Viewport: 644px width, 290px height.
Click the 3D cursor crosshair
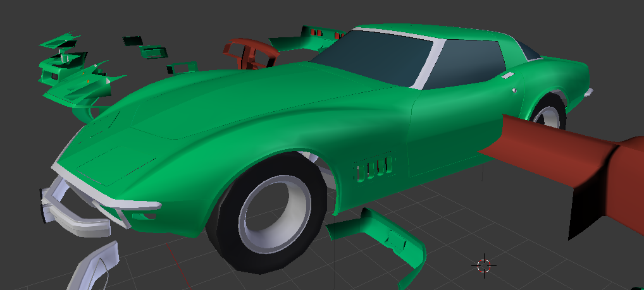pyautogui.click(x=484, y=266)
